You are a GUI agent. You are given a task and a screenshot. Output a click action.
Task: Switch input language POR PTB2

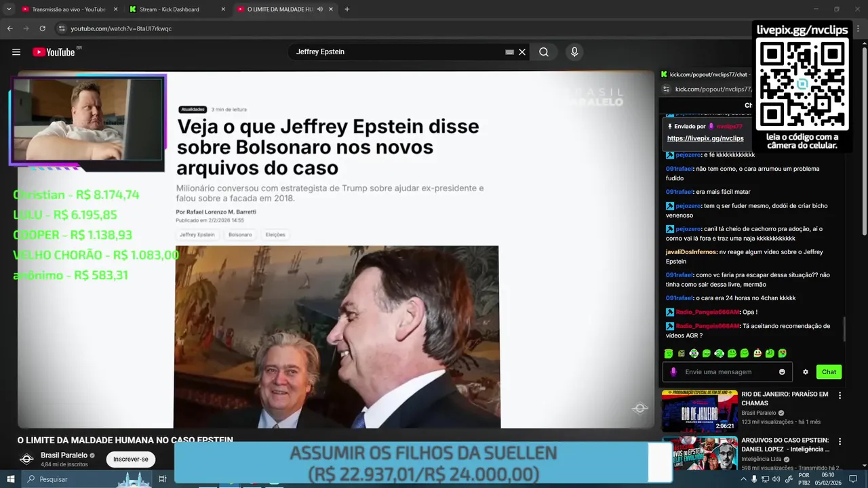(x=804, y=479)
